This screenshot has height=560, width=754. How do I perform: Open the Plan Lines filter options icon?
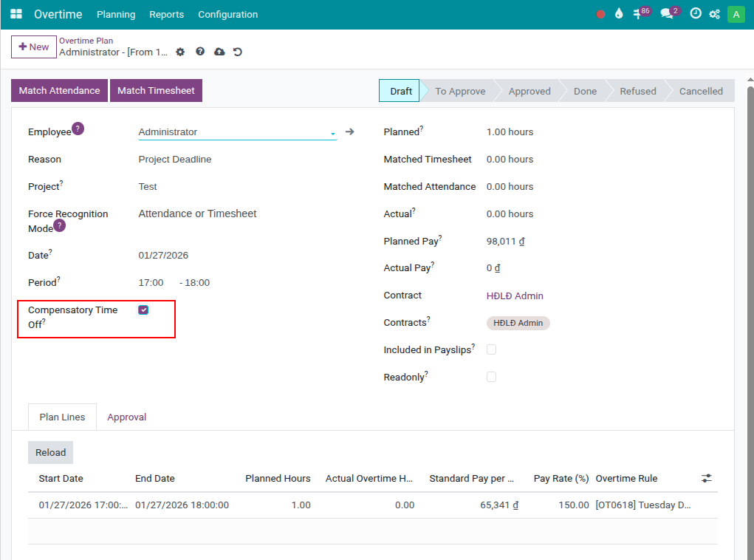[706, 478]
